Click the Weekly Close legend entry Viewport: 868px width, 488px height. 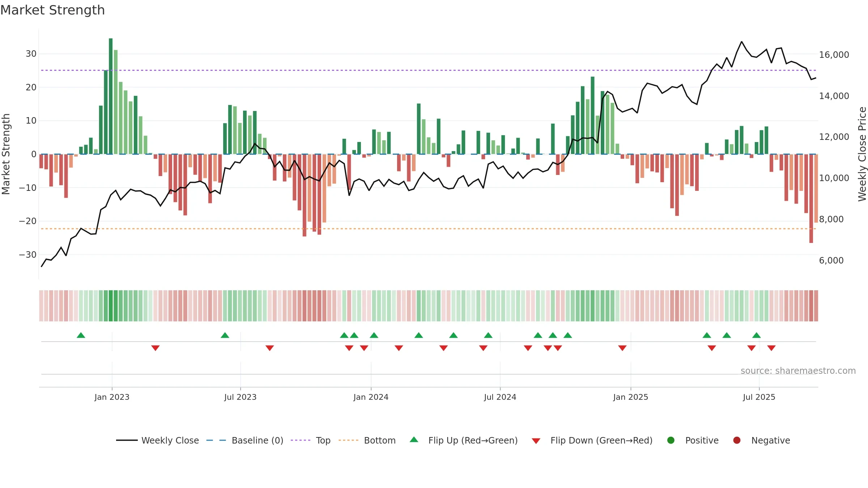click(x=157, y=440)
